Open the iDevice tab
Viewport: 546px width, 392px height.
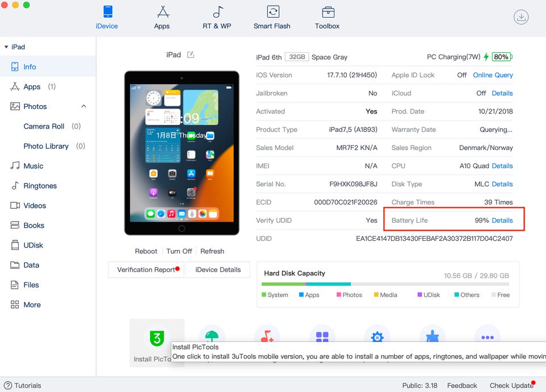click(x=107, y=18)
